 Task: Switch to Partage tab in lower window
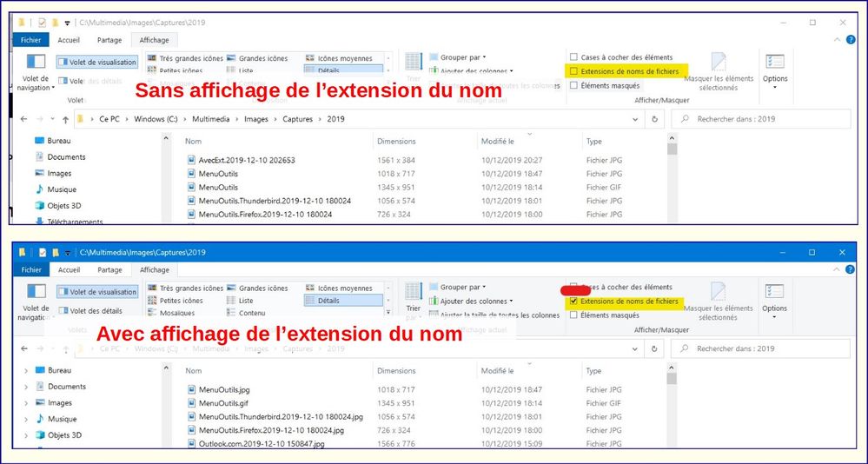109,269
